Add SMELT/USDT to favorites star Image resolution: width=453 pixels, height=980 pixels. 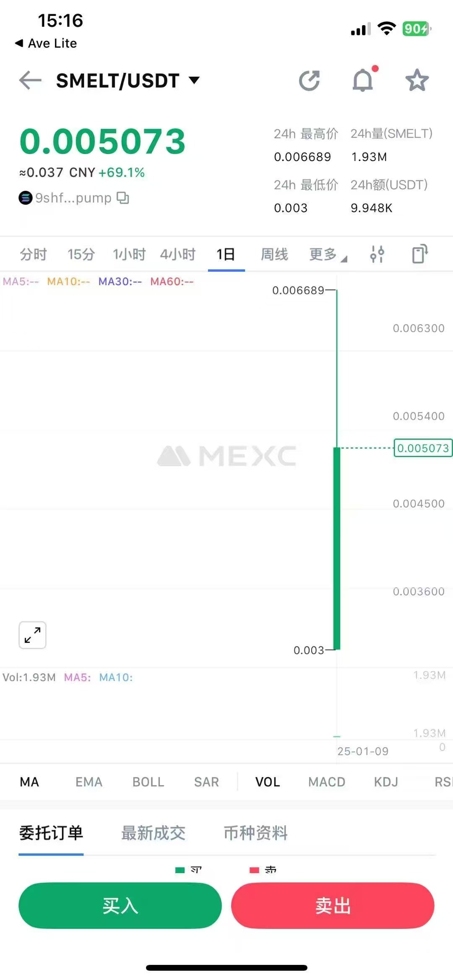pyautogui.click(x=417, y=80)
